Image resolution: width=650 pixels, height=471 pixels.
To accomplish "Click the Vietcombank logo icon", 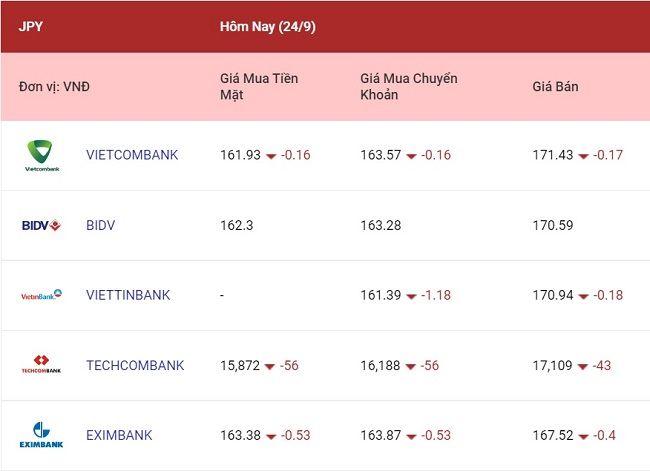I will click(42, 155).
